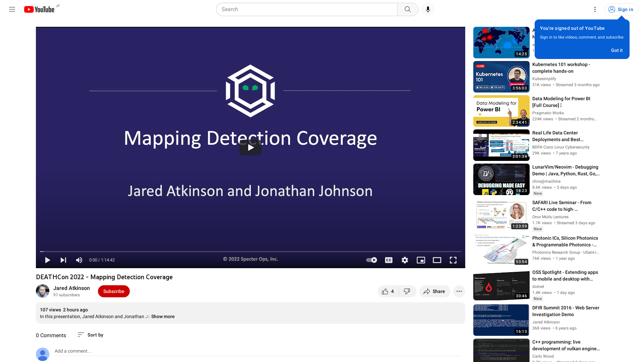Play the video using the play button

pos(47,260)
